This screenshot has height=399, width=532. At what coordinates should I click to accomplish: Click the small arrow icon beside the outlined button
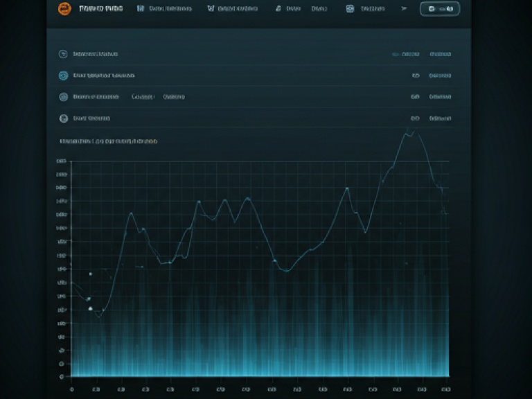404,8
